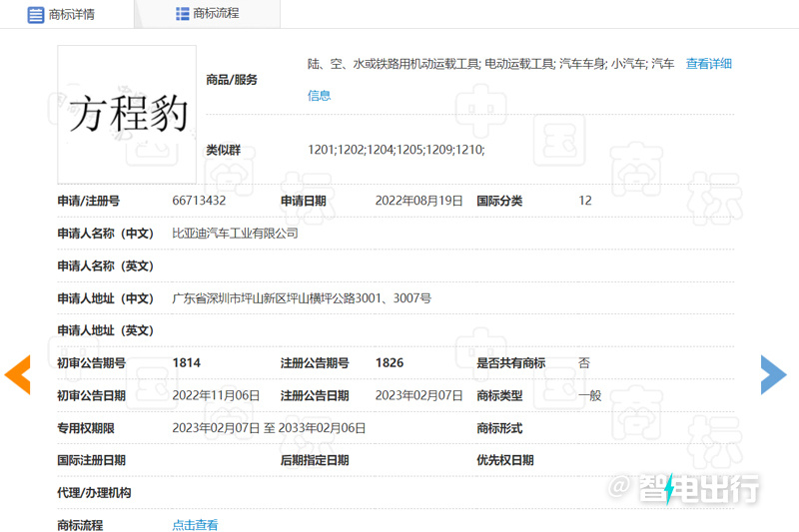Click the 是否共有商标 label
Screen dimensions: 799x532
[510, 363]
